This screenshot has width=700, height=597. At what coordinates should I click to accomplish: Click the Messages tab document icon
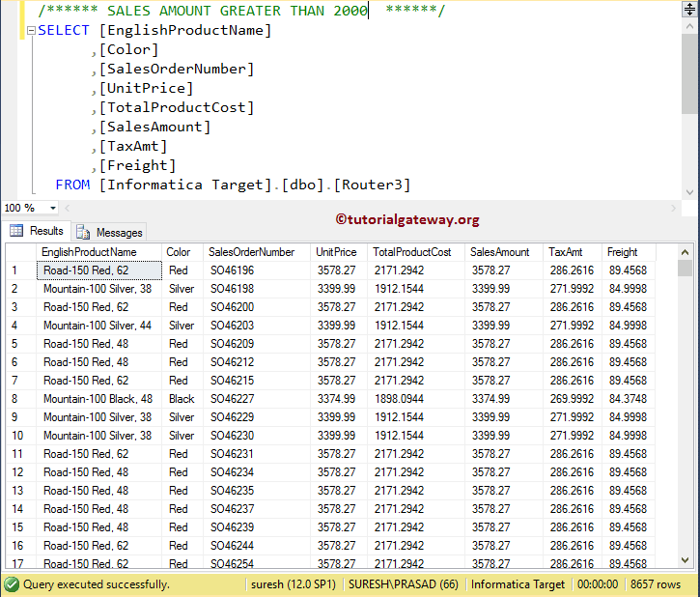[x=84, y=232]
